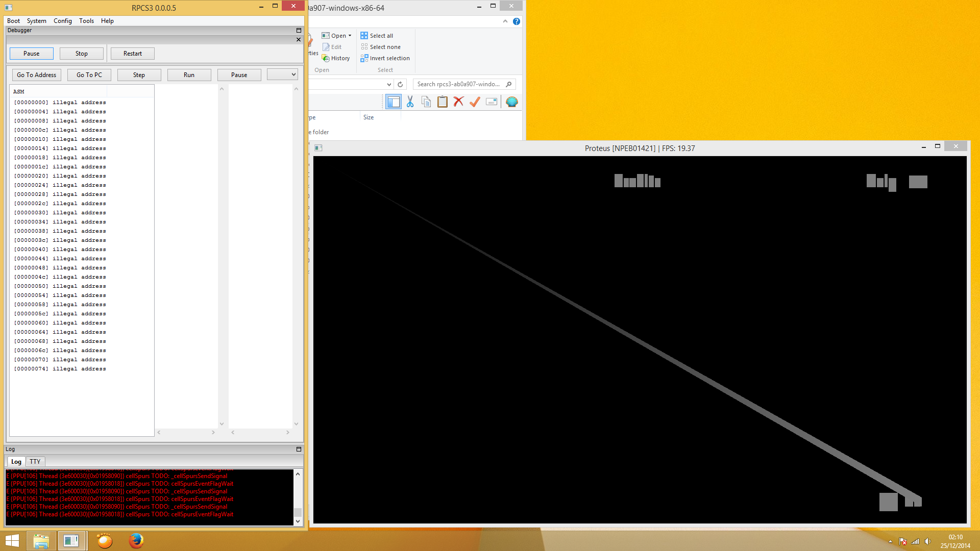Expand the Open button dropdown in Explorer ribbon
This screenshot has height=551, width=980.
350,36
